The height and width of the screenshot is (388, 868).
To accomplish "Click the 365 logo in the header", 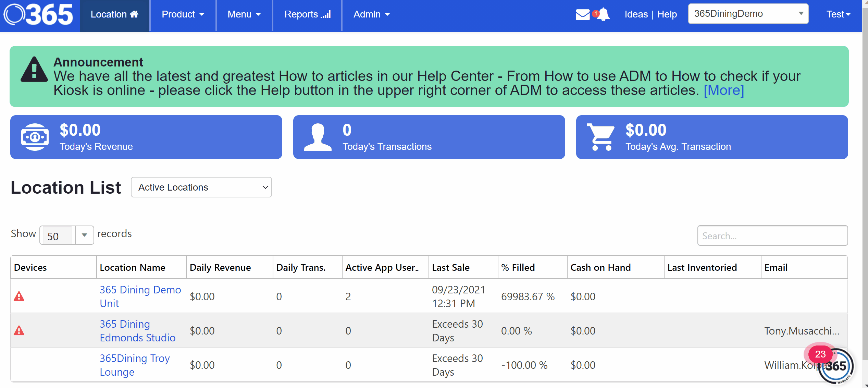I will (38, 14).
